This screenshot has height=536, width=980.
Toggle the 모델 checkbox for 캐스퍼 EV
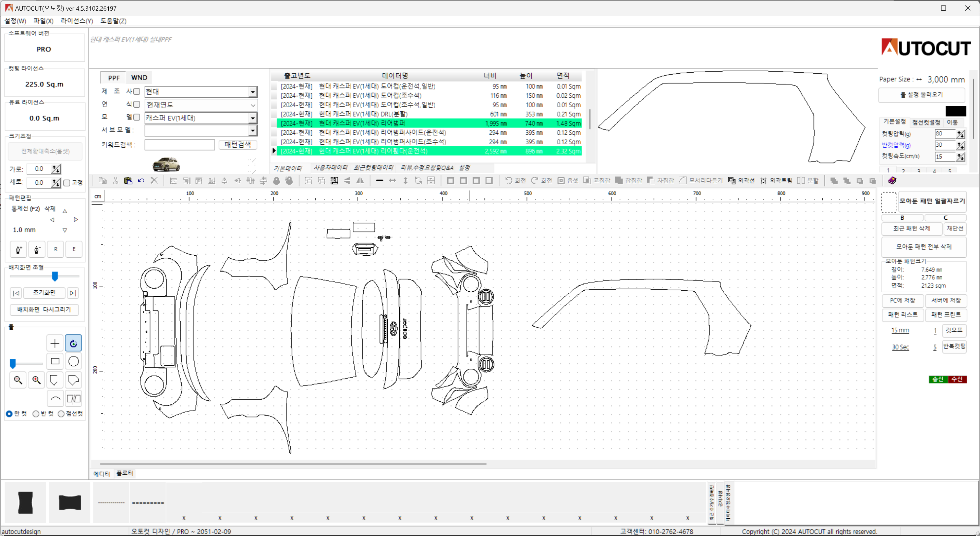click(x=137, y=117)
